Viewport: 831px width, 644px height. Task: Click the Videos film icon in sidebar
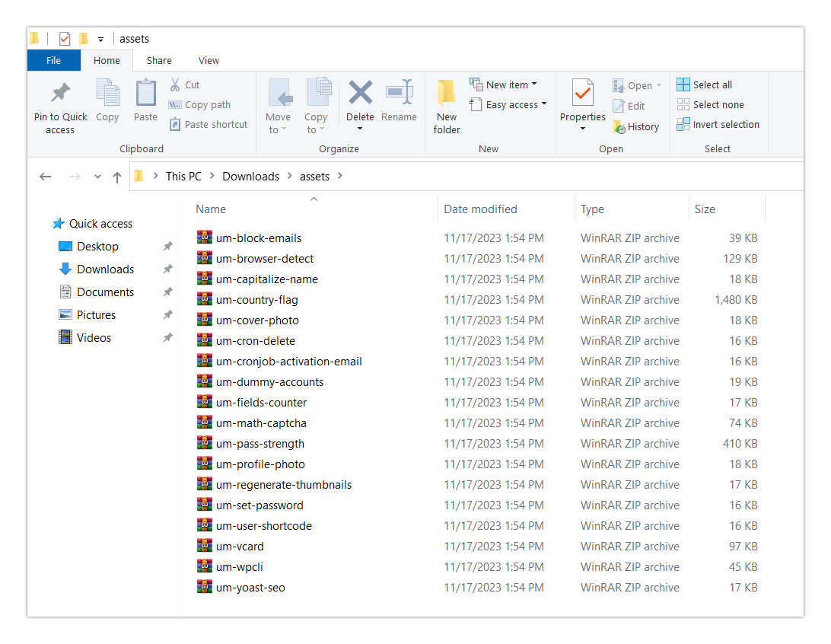[65, 337]
